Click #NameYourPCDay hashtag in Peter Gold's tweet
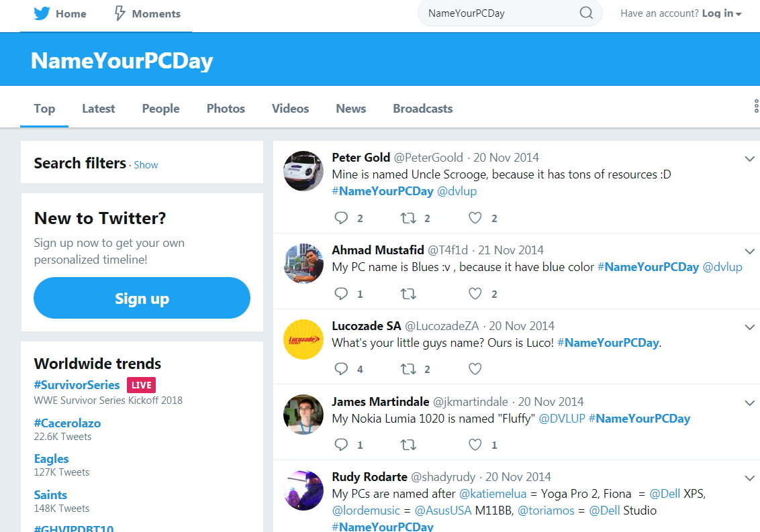The width and height of the screenshot is (760, 532). pyautogui.click(x=383, y=191)
